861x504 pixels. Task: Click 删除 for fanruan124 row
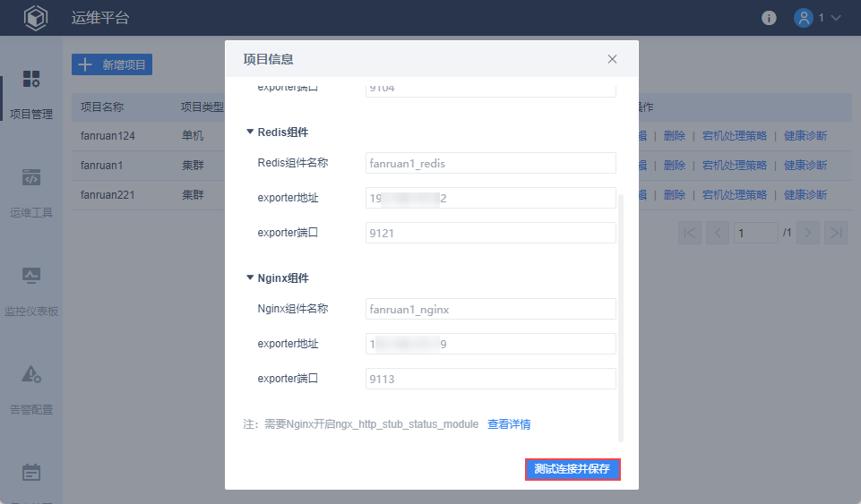(x=675, y=136)
